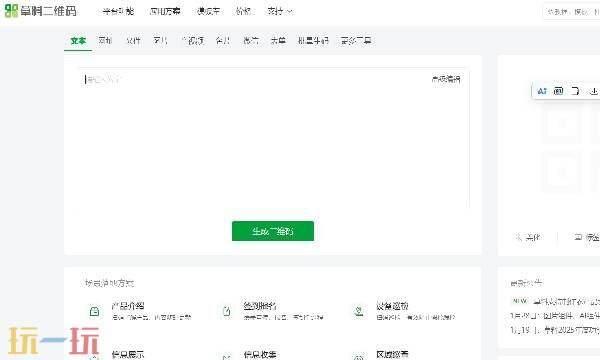The width and height of the screenshot is (600, 360).
Task: Open the 应用方案 menu
Action: [165, 11]
